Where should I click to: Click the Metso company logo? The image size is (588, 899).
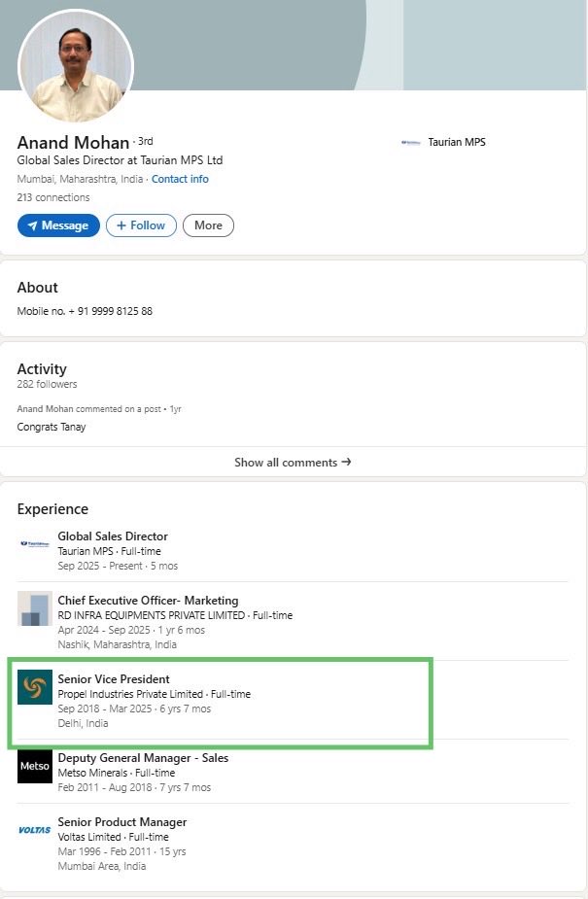pos(34,766)
